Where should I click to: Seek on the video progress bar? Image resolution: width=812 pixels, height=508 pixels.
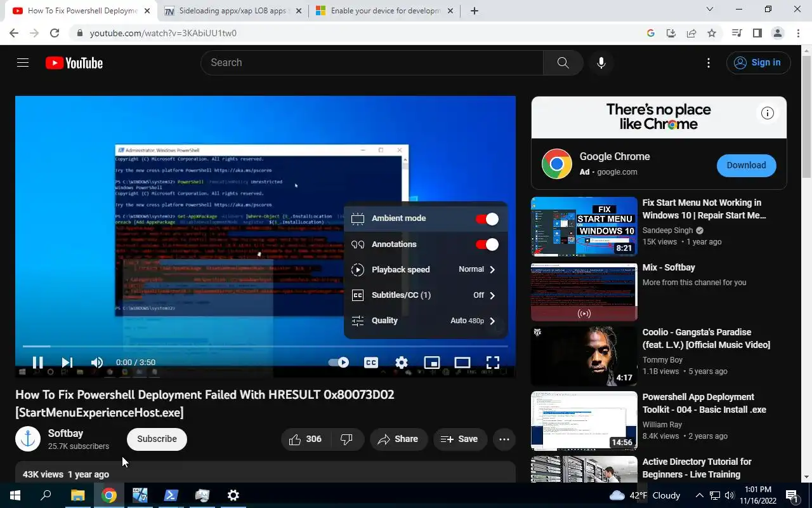265,346
